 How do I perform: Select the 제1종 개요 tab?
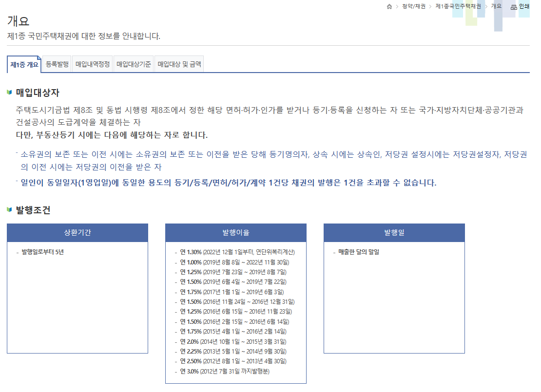click(x=23, y=64)
